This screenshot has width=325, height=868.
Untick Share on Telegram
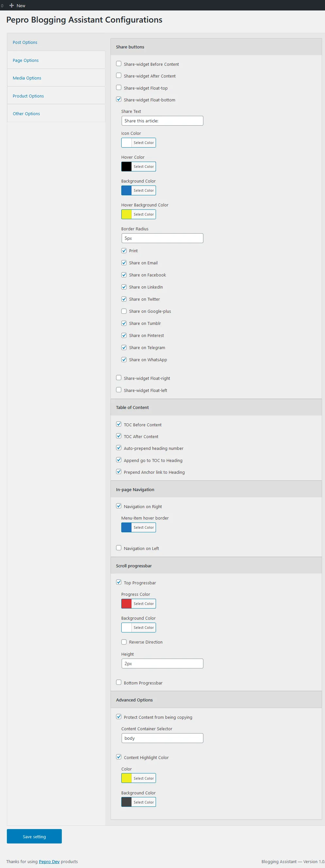coord(124,348)
